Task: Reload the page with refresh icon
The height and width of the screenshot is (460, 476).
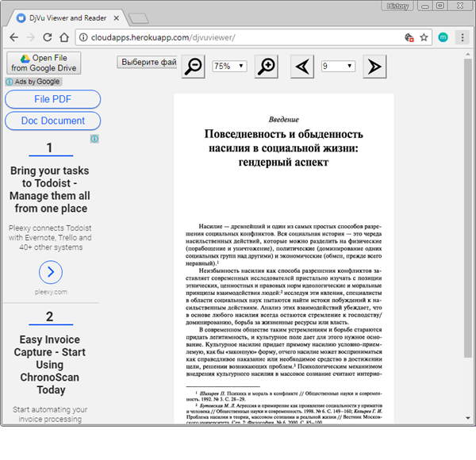Action: (48, 37)
